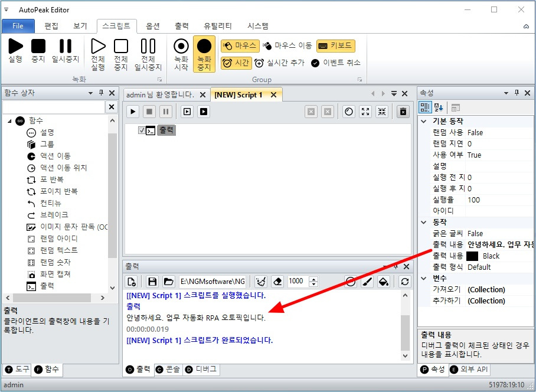Open the Group section dialog launcher
Screen dimensions: 536x392
(359, 80)
